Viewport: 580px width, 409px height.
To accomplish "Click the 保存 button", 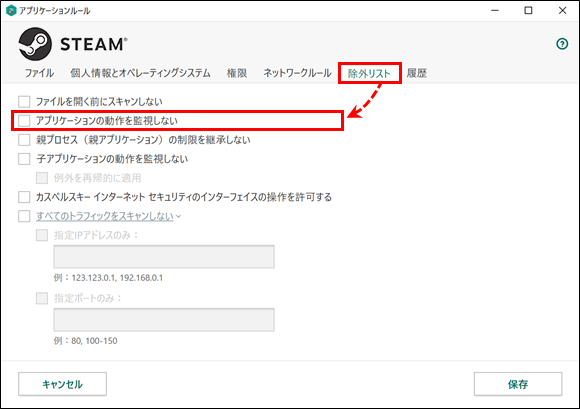I will (x=518, y=384).
